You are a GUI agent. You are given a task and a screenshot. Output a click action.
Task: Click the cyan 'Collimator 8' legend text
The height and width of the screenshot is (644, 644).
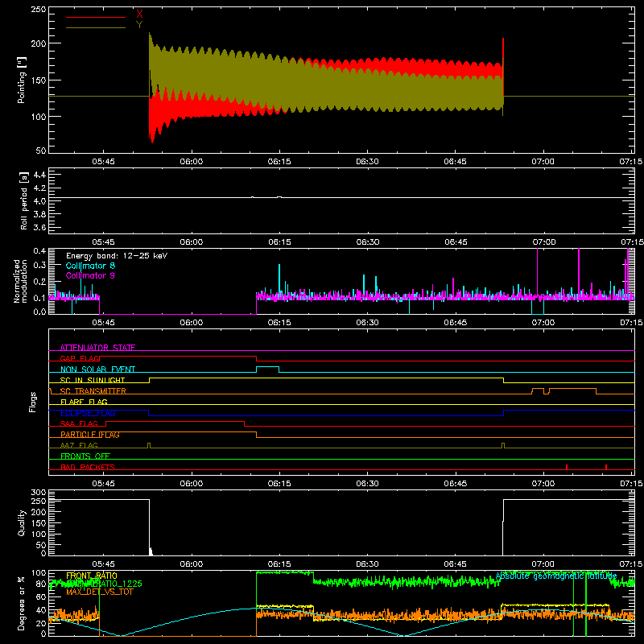pos(90,266)
